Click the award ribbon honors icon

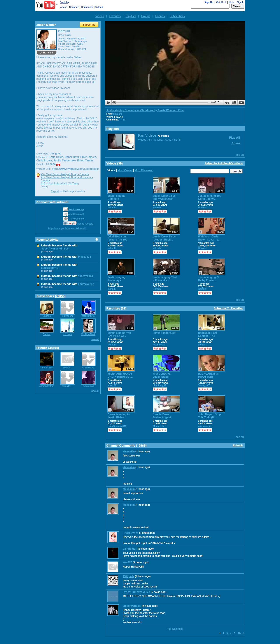[38, 175]
